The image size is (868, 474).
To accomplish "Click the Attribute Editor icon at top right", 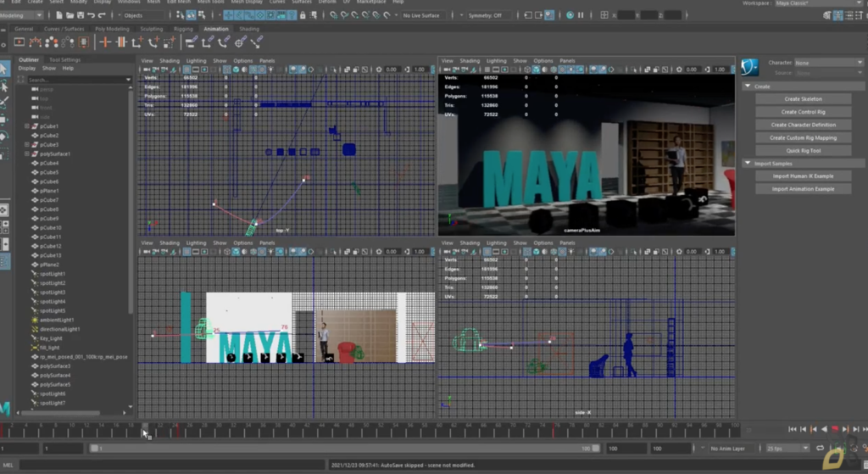I will [x=849, y=15].
